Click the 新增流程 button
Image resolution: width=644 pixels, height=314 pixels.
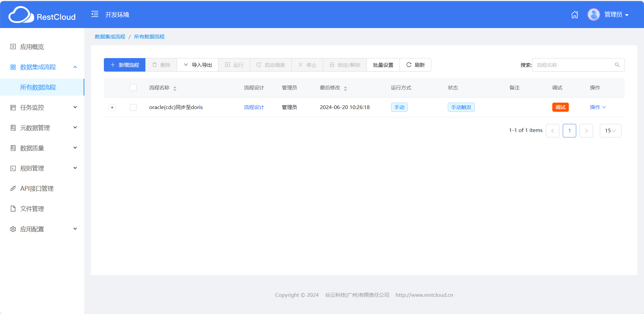pyautogui.click(x=124, y=65)
